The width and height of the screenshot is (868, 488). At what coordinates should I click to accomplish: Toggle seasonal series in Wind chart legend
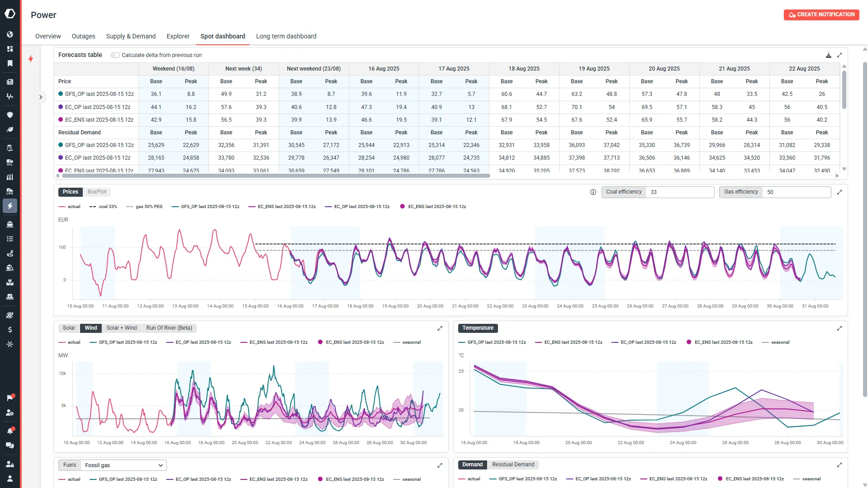click(x=407, y=342)
